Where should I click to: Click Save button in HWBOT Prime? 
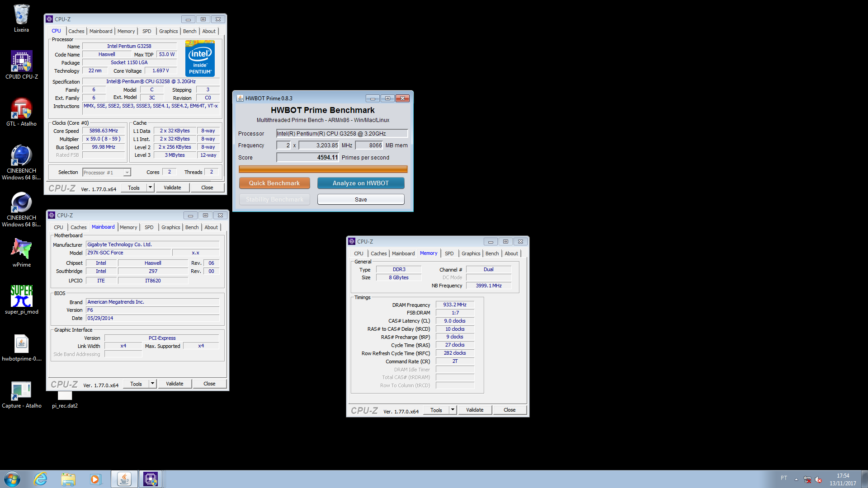[x=361, y=199]
